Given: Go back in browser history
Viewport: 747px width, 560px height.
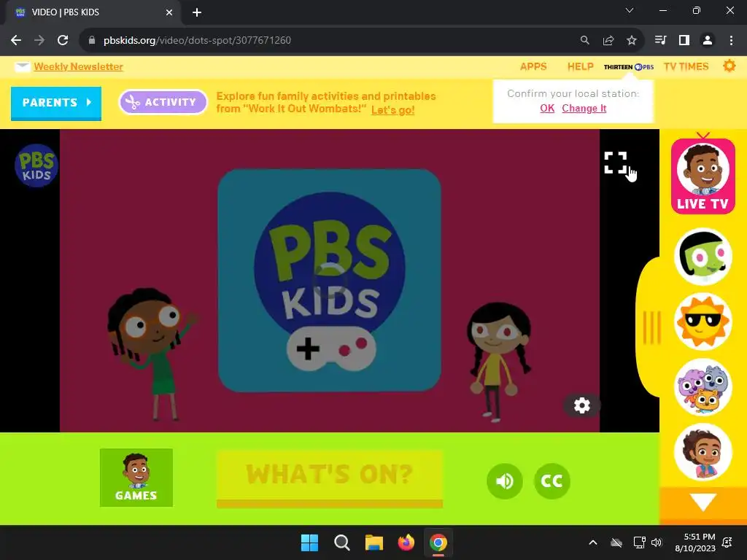Looking at the screenshot, I should click(16, 40).
